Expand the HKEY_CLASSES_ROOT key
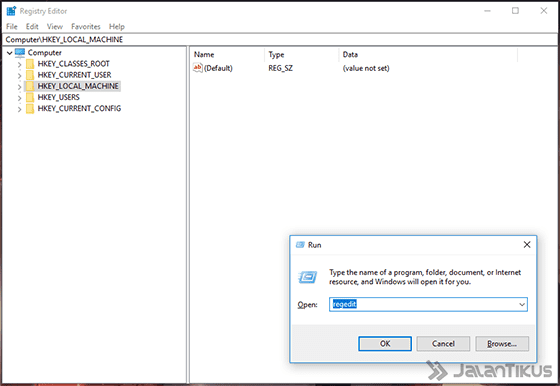The image size is (560, 386). pos(20,65)
